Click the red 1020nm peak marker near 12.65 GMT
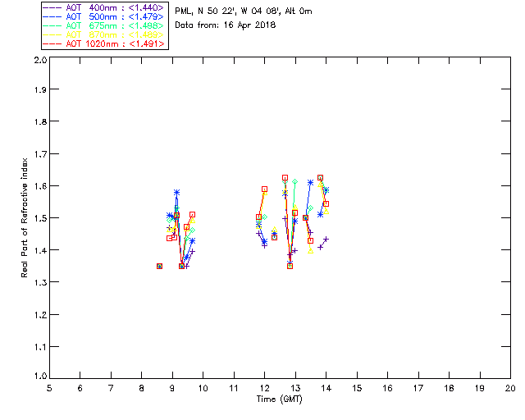 coord(285,178)
